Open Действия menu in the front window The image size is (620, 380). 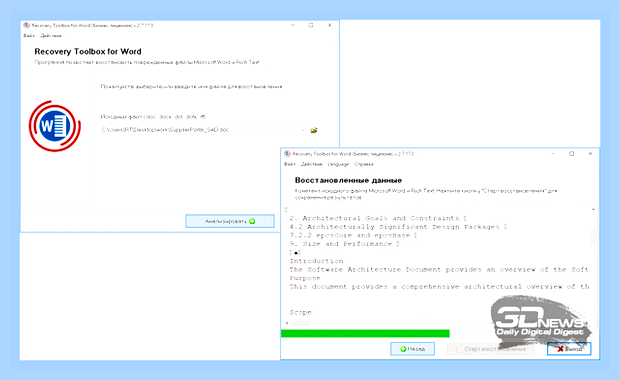(312, 164)
